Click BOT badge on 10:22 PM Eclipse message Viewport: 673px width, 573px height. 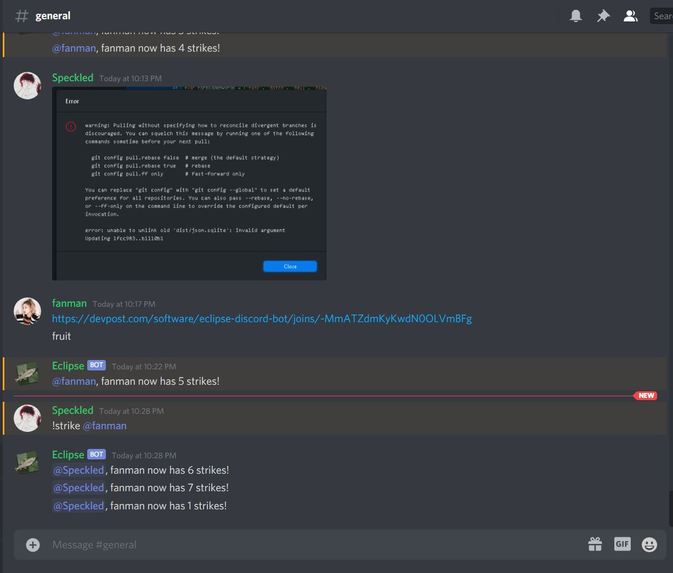pos(97,365)
